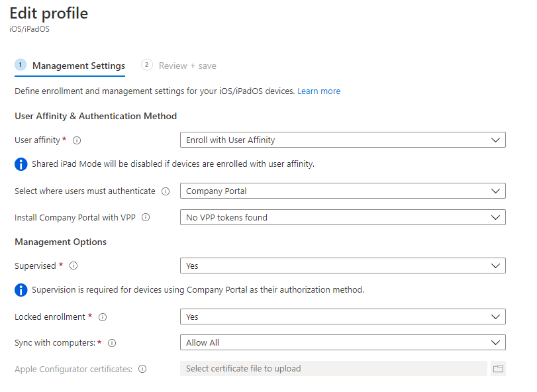Open Sync with computers Allow All dropdown
Viewport: 537px width, 392px height.
coord(342,342)
